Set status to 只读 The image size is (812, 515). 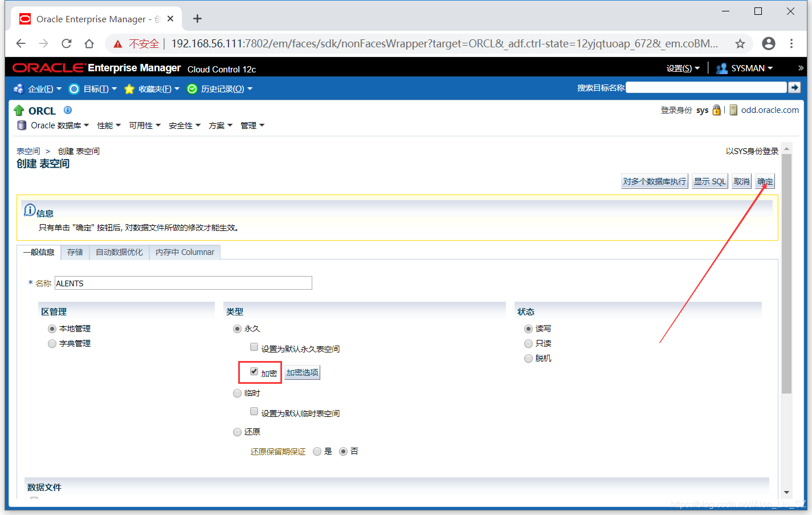[528, 344]
